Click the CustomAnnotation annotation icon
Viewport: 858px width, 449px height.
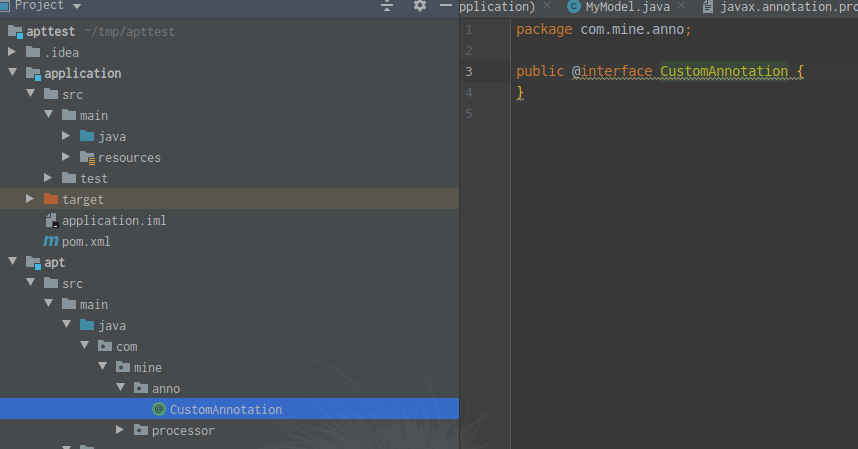point(159,409)
